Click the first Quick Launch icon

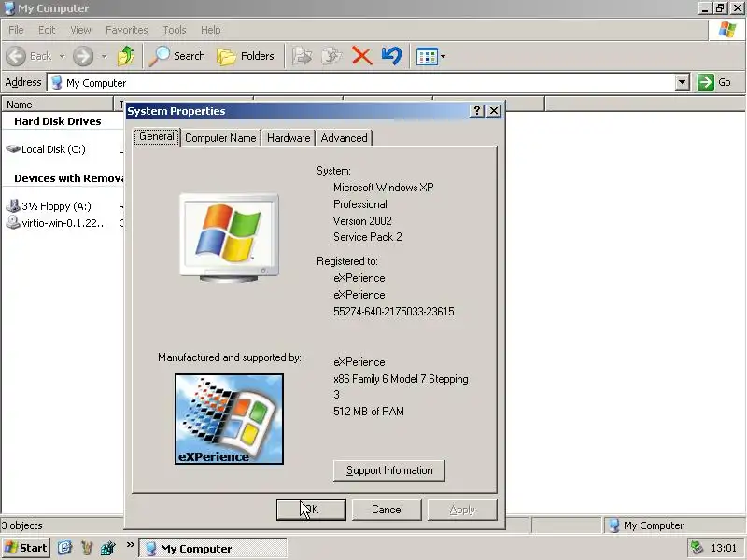coord(64,548)
